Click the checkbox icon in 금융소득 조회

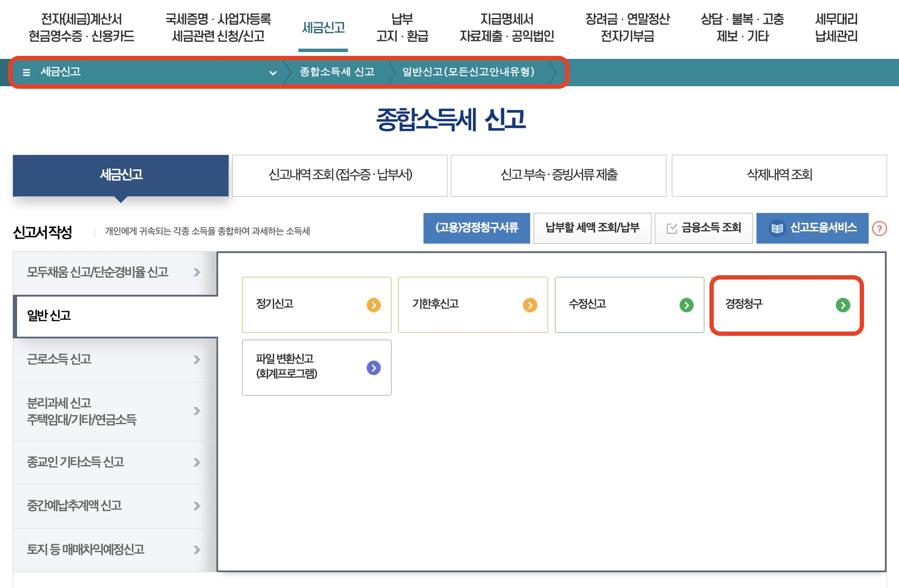point(671,229)
